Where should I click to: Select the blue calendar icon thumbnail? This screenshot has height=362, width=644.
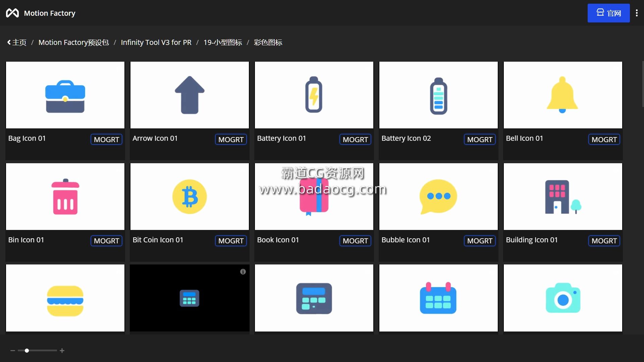point(438,298)
